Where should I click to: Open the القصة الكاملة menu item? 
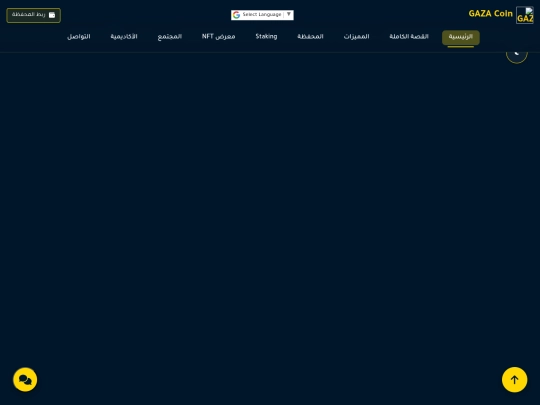click(x=409, y=37)
